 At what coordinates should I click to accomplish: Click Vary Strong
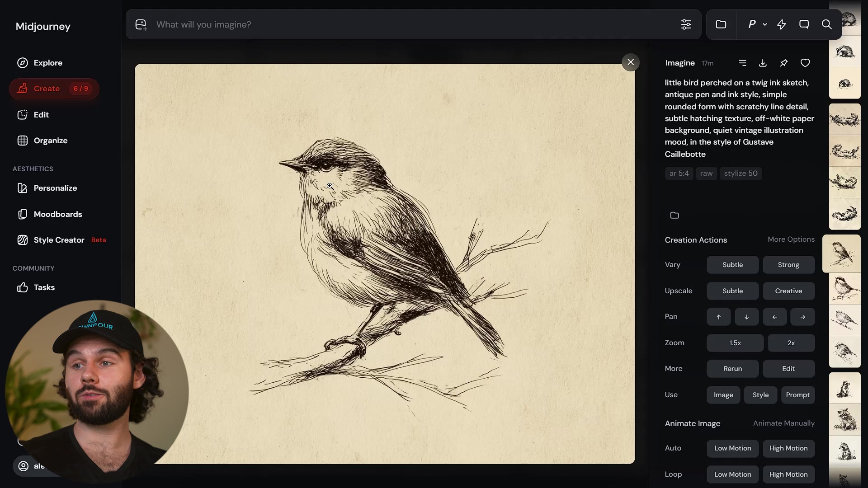pyautogui.click(x=788, y=265)
